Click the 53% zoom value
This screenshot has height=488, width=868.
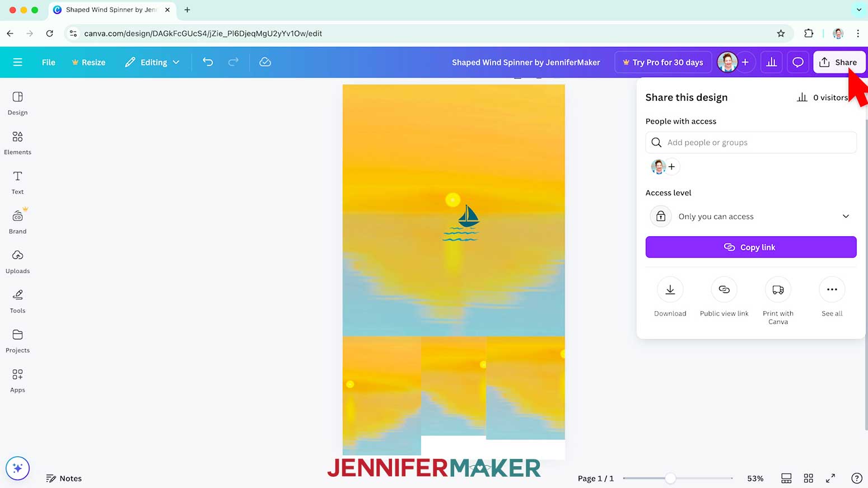755,478
